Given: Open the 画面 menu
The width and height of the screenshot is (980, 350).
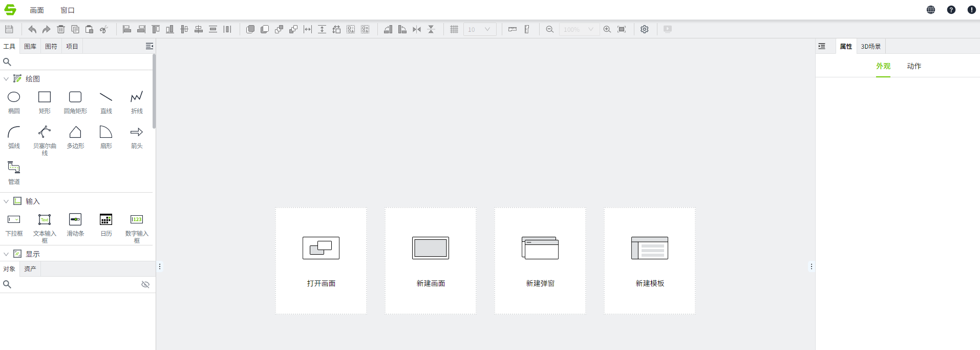Looking at the screenshot, I should point(37,10).
